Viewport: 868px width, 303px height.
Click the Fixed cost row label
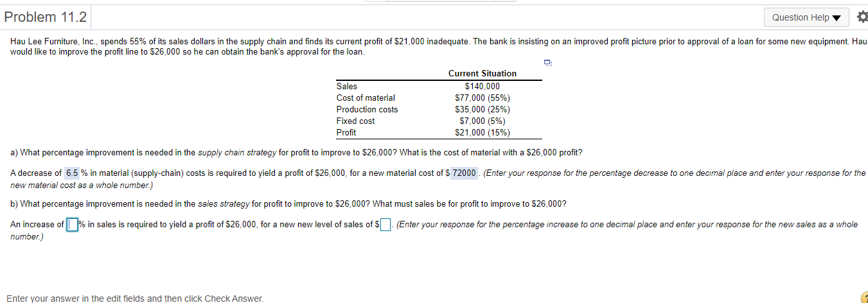(x=355, y=121)
